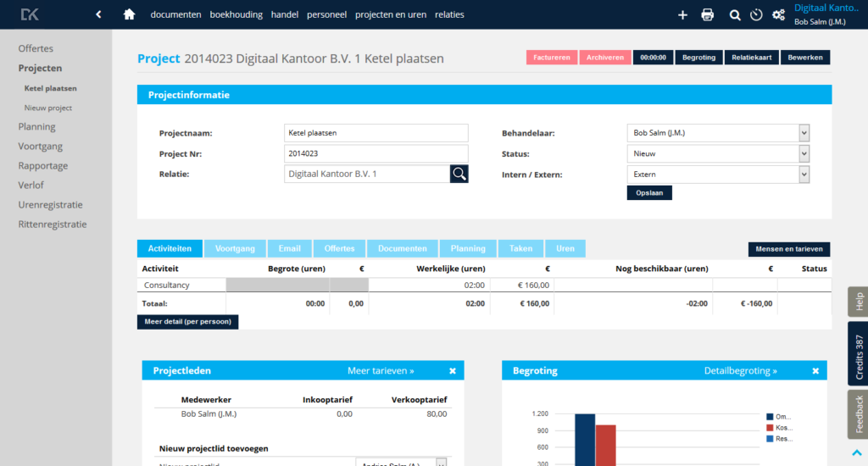The width and height of the screenshot is (868, 466).
Task: Click the printer icon
Action: [x=708, y=15]
